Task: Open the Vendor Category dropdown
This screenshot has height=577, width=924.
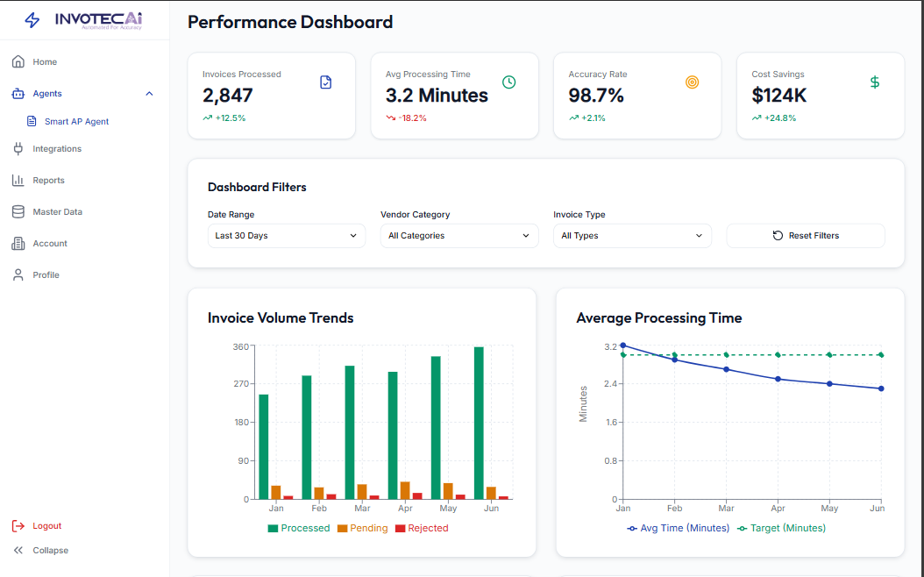Action: coord(459,236)
